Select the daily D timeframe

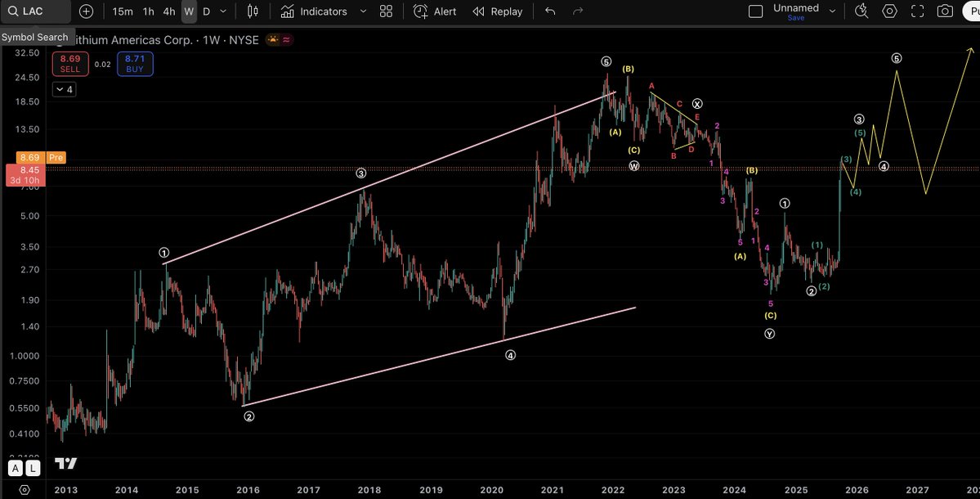206,11
